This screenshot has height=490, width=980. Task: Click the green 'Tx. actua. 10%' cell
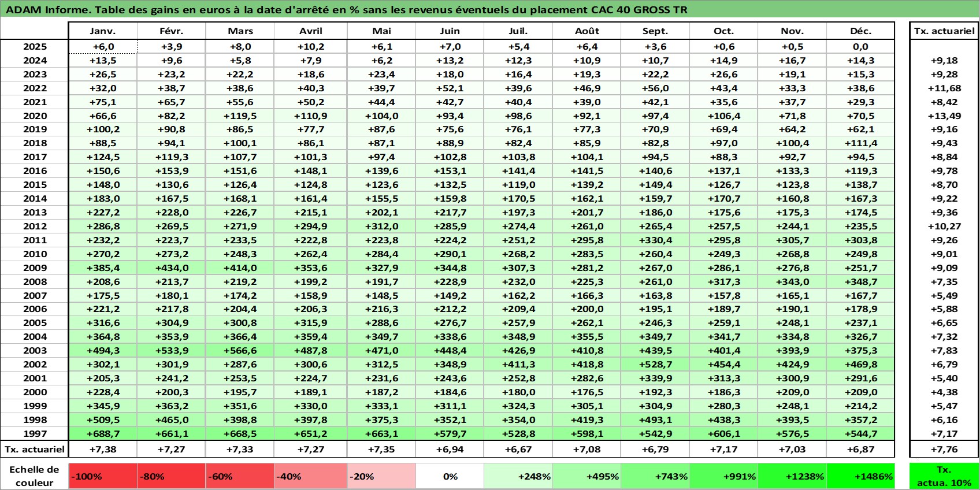point(944,476)
